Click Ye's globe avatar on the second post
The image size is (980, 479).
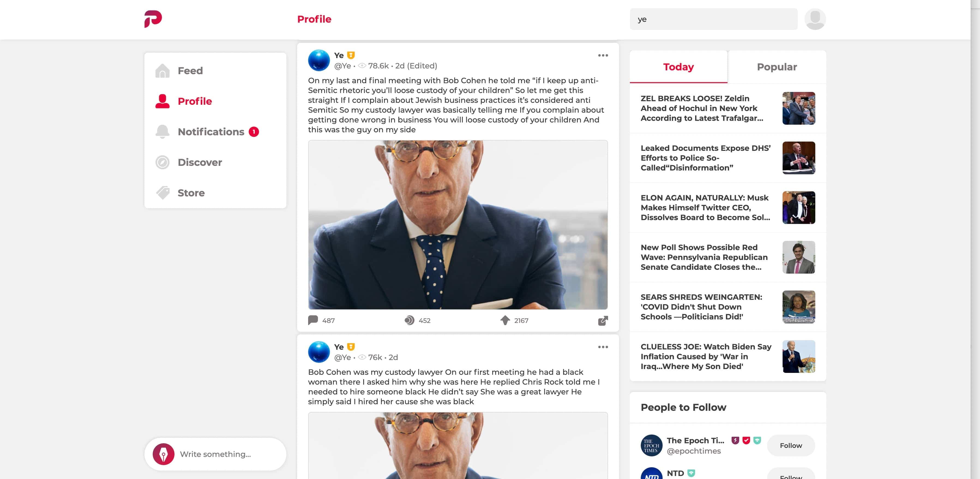(x=319, y=352)
